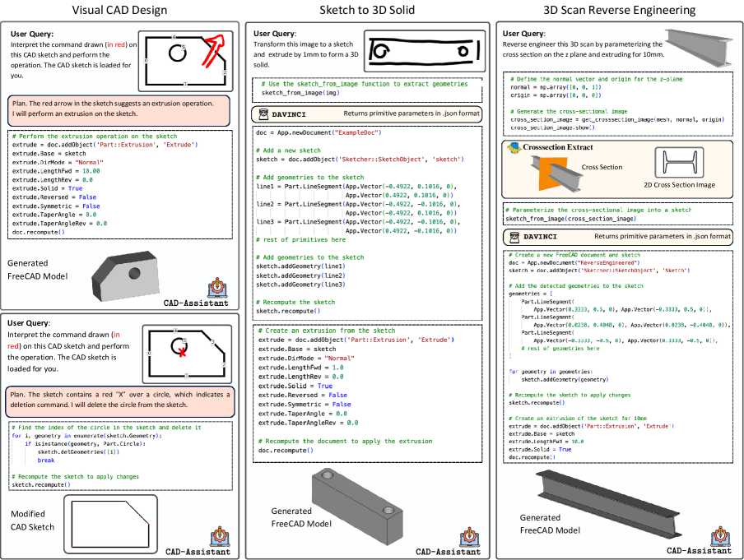Click the DAVINCI icon in the 3D Scan Reverse Engineering panel

[x=514, y=237]
